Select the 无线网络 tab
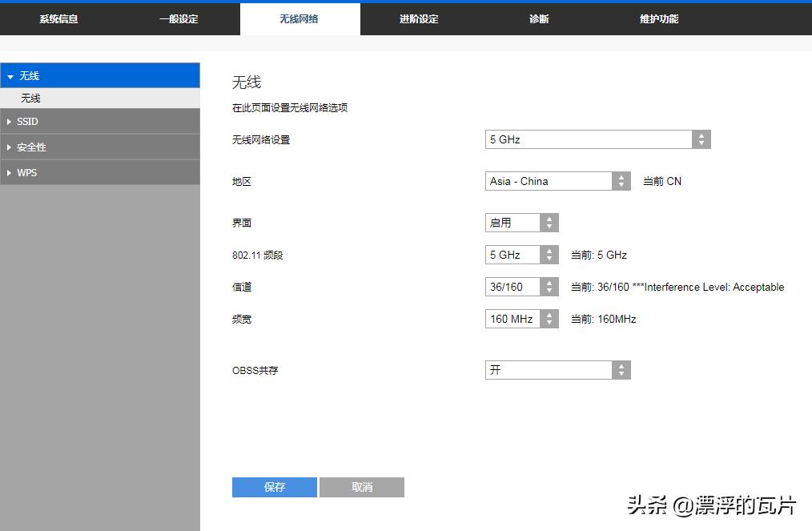This screenshot has height=531, width=812. click(x=299, y=19)
